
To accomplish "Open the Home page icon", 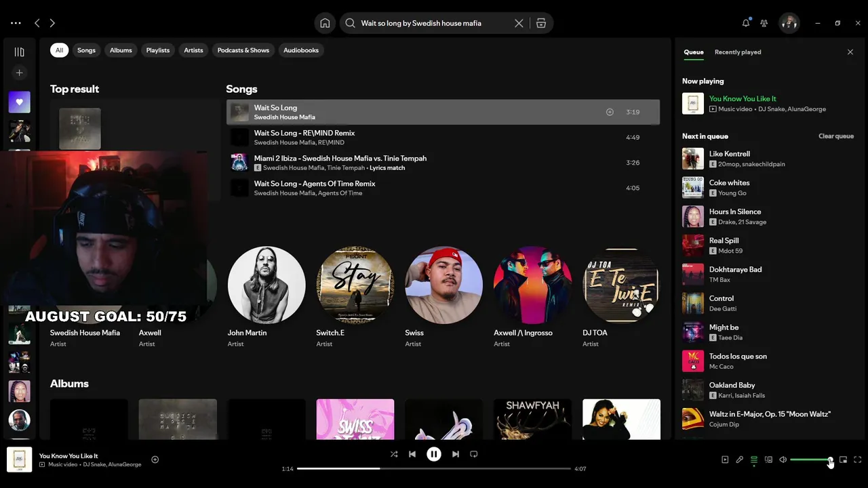I will (325, 23).
